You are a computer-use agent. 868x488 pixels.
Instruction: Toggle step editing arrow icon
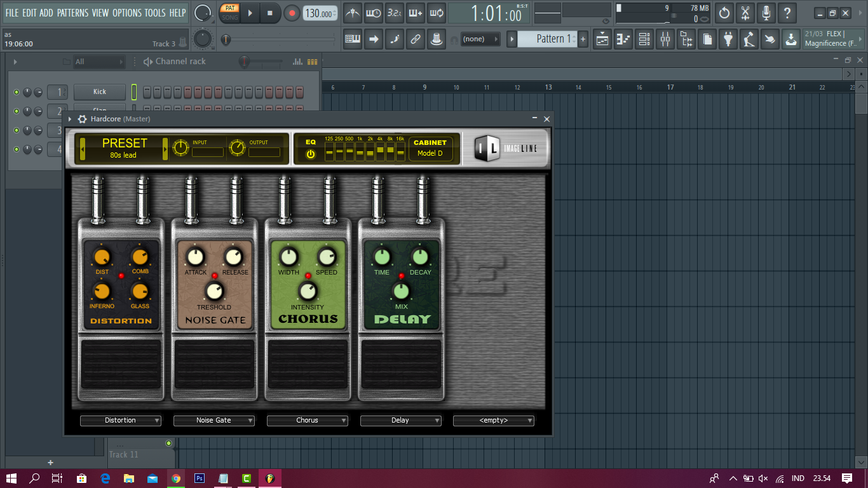[x=374, y=39]
